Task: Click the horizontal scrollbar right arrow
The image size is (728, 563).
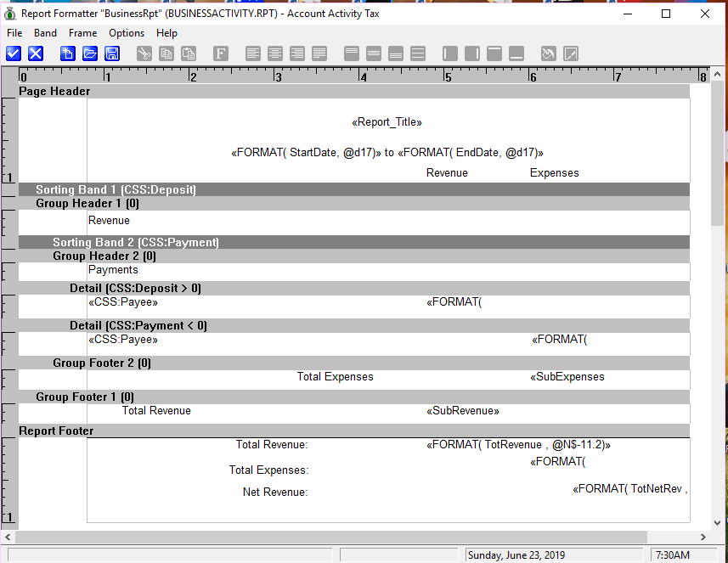Action: [704, 537]
